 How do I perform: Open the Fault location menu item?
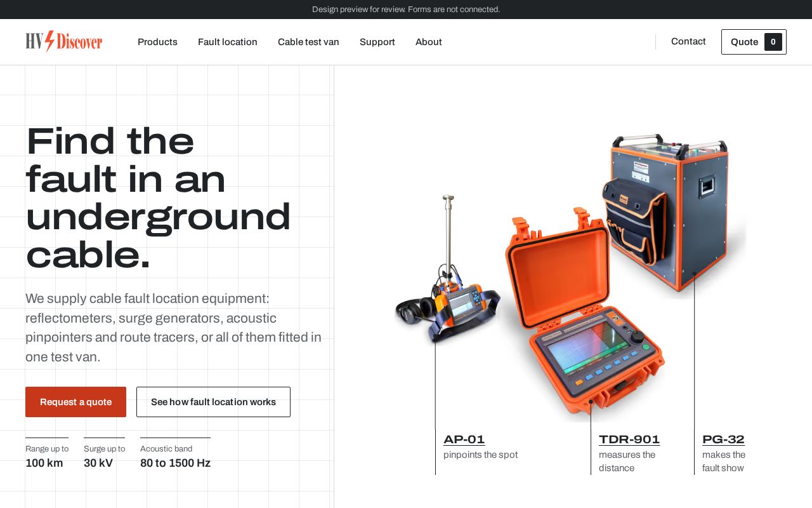coord(228,42)
